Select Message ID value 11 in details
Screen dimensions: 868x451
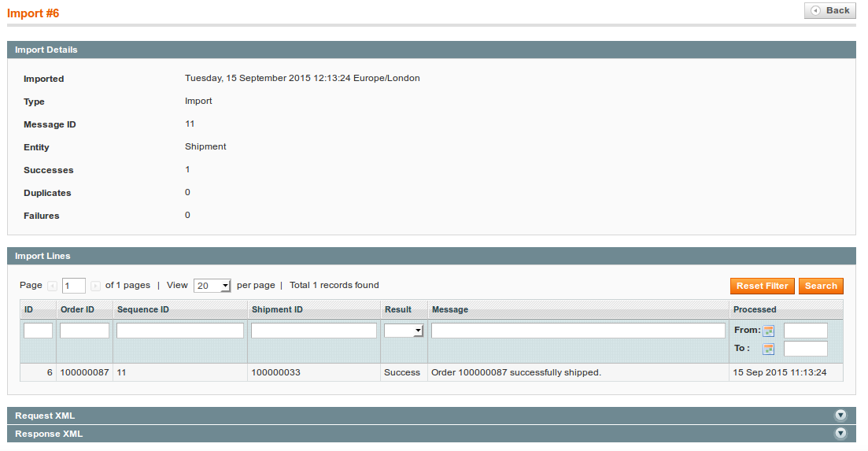click(190, 124)
